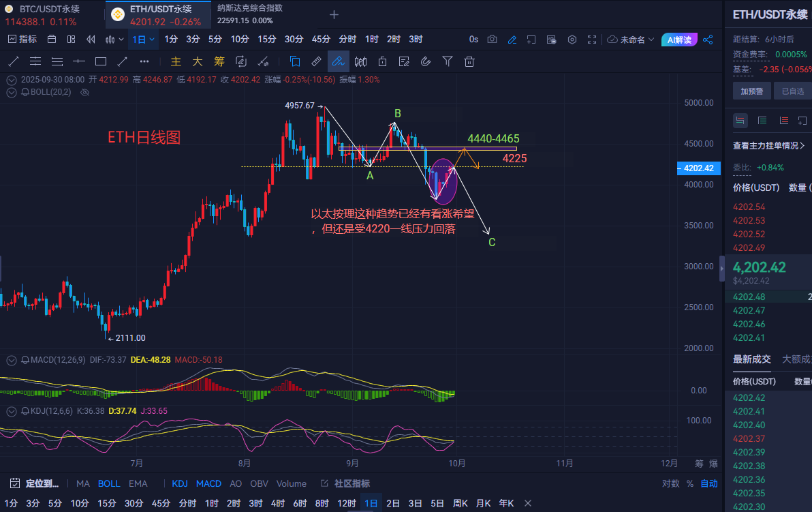Toggle the KDJ indicator at bottom bar
The width and height of the screenshot is (812, 512).
pyautogui.click(x=180, y=483)
